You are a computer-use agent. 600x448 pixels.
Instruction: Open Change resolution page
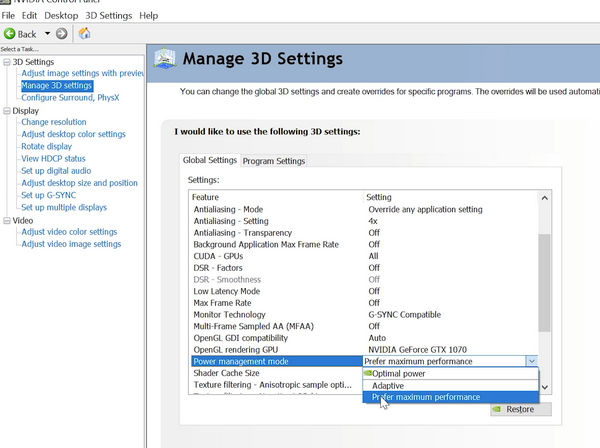tap(54, 122)
